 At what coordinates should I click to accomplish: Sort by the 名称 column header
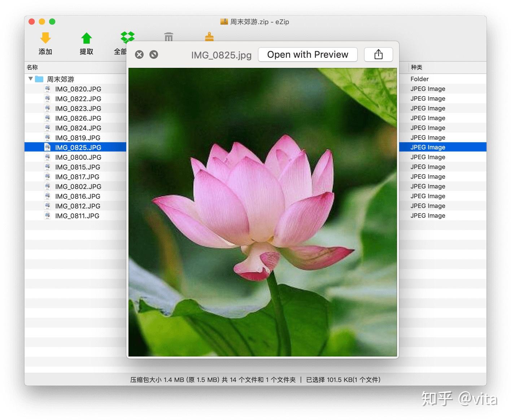pos(32,67)
